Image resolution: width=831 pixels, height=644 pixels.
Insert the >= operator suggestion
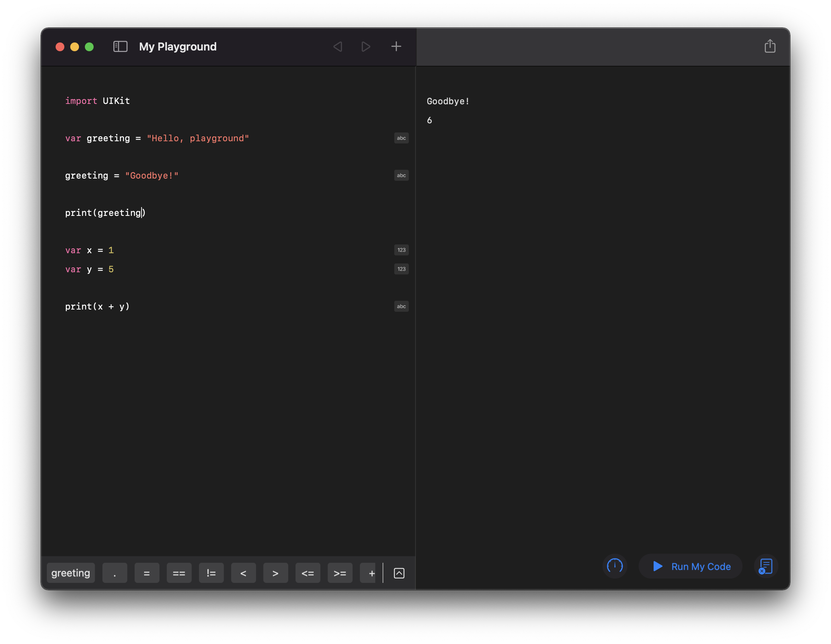point(340,573)
